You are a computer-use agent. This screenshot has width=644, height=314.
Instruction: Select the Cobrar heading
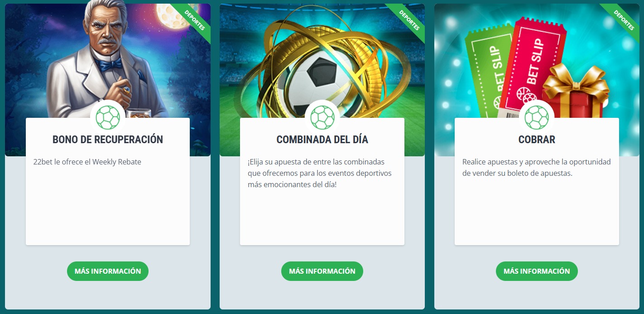537,140
